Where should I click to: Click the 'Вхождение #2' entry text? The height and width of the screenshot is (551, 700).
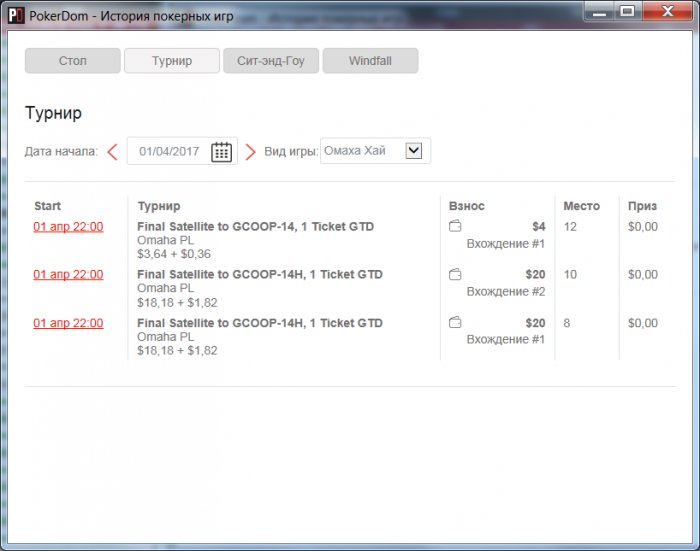point(506,292)
